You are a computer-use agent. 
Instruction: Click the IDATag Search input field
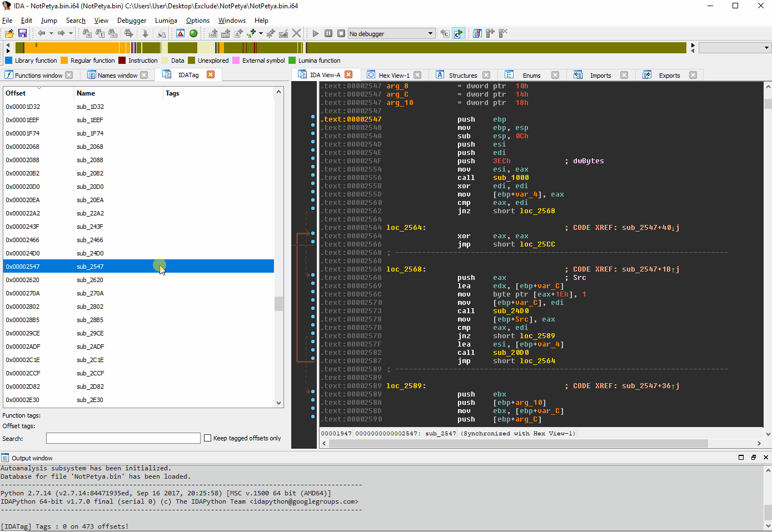[x=123, y=438]
